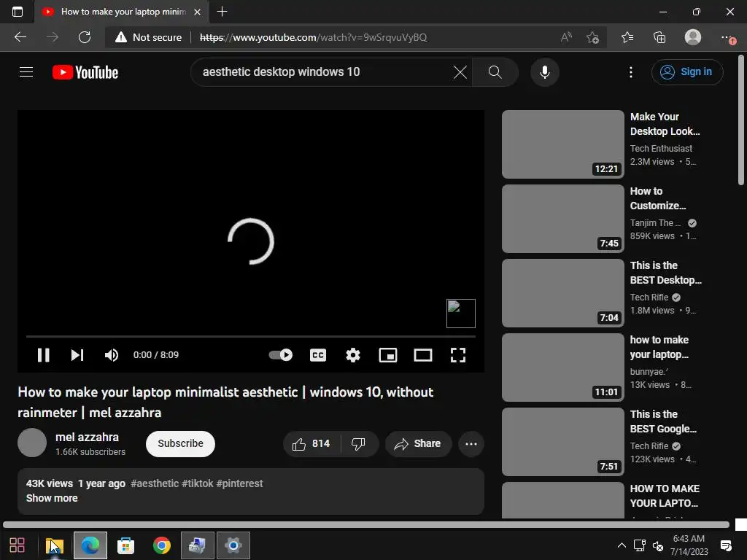
Task: Open HOW TO MAKE YOUR LAPTO video title
Action: (x=665, y=496)
